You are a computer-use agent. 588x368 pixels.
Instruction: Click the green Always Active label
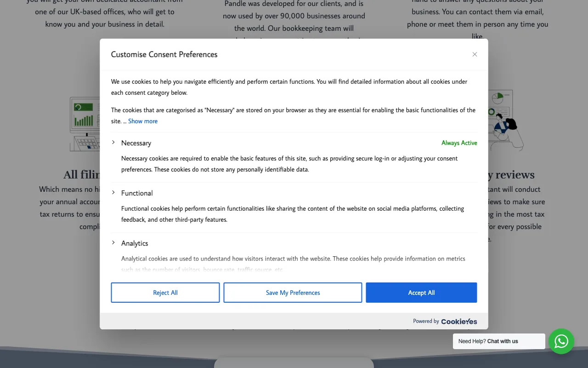pos(459,143)
